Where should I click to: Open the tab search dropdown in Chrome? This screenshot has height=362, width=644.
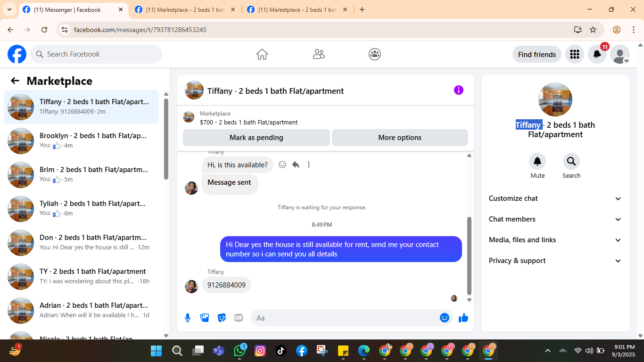pyautogui.click(x=9, y=9)
